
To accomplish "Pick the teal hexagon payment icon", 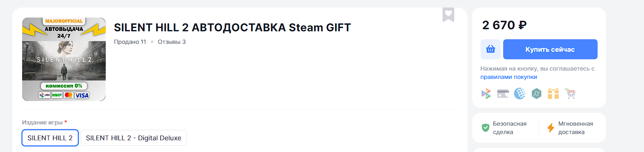I will (537, 94).
